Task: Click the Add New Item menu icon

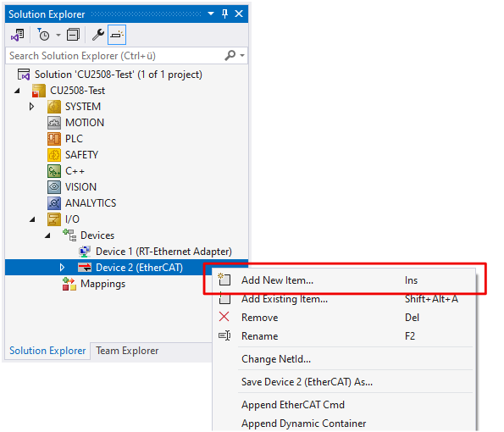Action: coord(224,280)
